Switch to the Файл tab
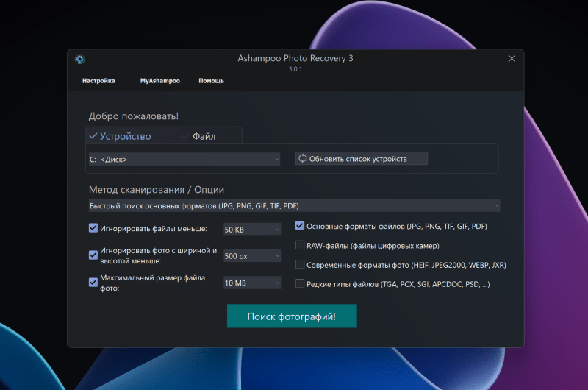This screenshot has height=390, width=588. (205, 136)
